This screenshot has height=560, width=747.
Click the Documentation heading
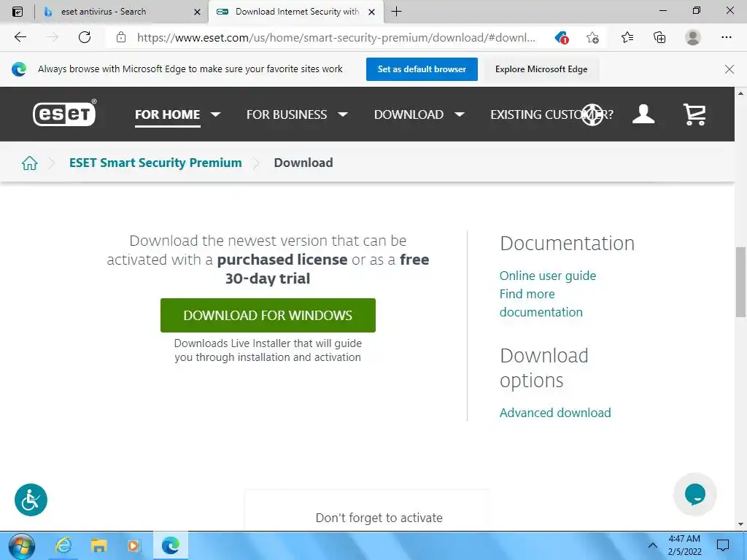coord(567,244)
